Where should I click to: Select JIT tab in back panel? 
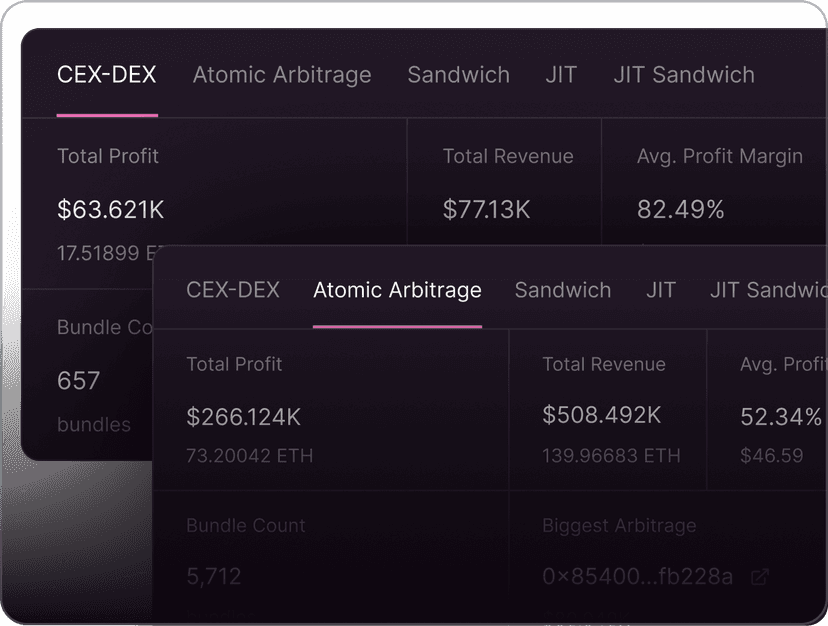pyautogui.click(x=561, y=74)
